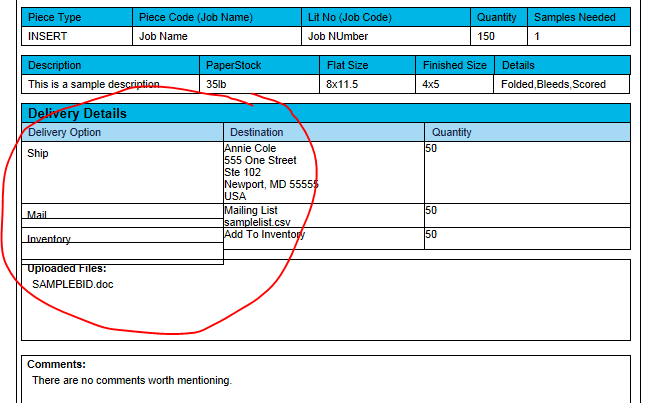Select the samplelist.csv file name
The width and height of the screenshot is (647, 403).
click(257, 222)
